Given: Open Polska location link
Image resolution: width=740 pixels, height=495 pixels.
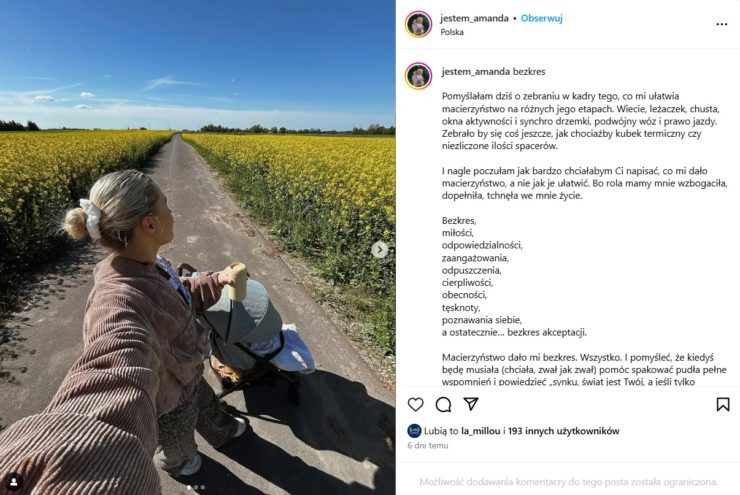Looking at the screenshot, I should [452, 32].
